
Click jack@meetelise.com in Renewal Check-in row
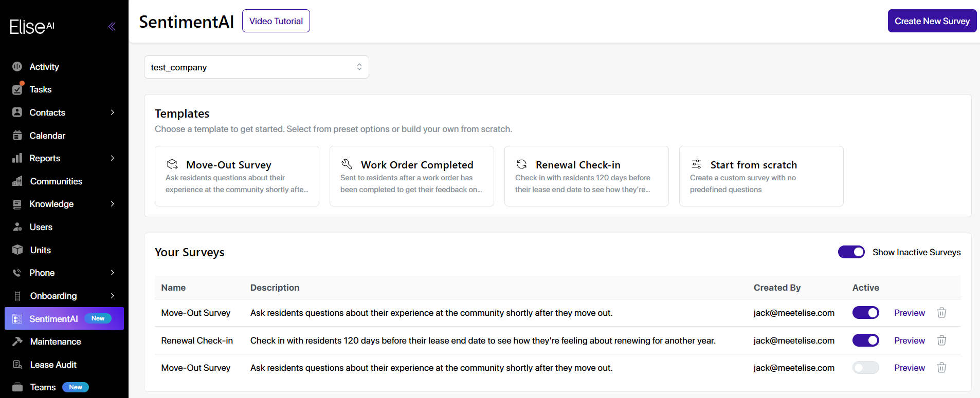tap(794, 340)
